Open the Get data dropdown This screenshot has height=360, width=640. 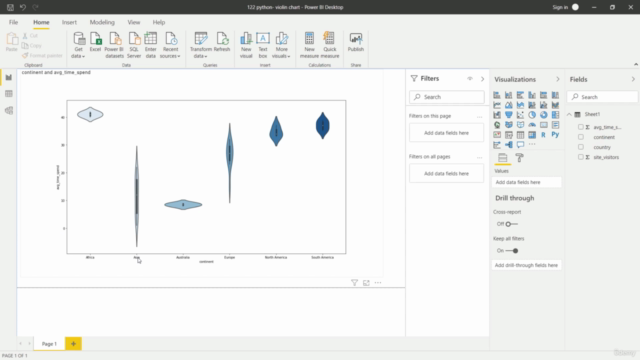78,45
